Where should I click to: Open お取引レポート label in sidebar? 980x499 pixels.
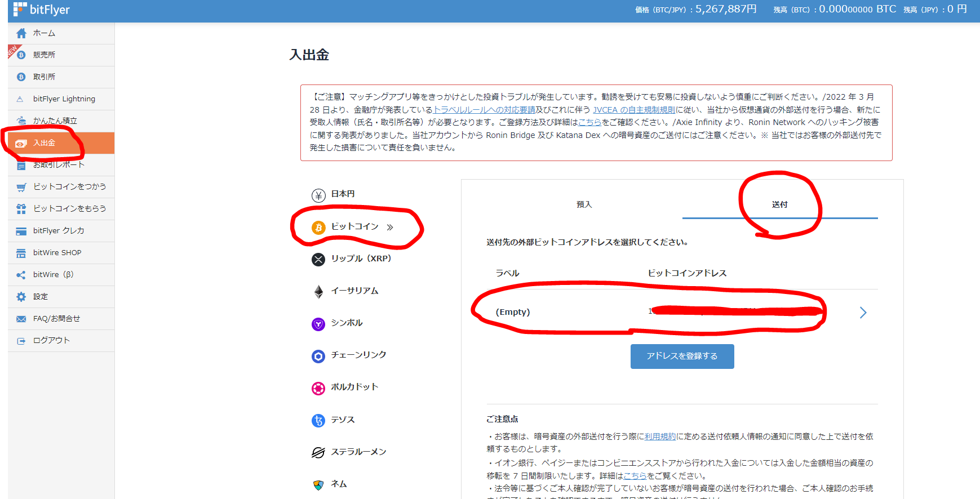coord(59,165)
